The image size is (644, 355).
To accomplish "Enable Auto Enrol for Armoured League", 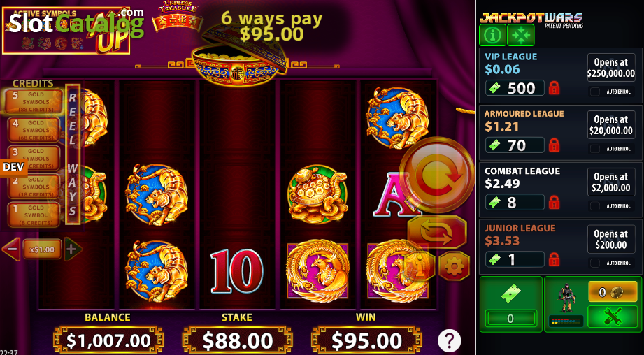I will [x=595, y=149].
